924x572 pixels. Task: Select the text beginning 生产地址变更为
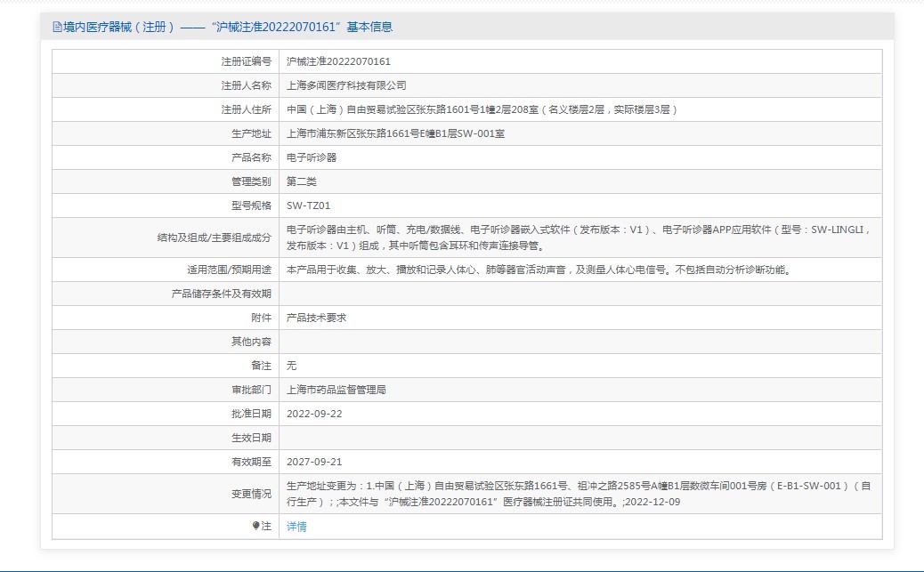coord(579,494)
